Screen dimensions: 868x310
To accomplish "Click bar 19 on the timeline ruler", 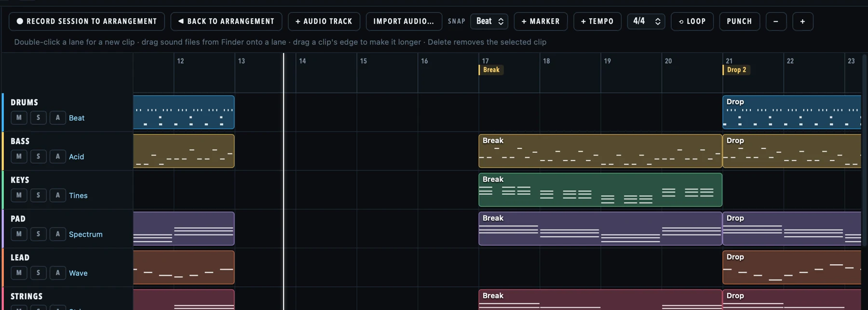I will click(607, 61).
